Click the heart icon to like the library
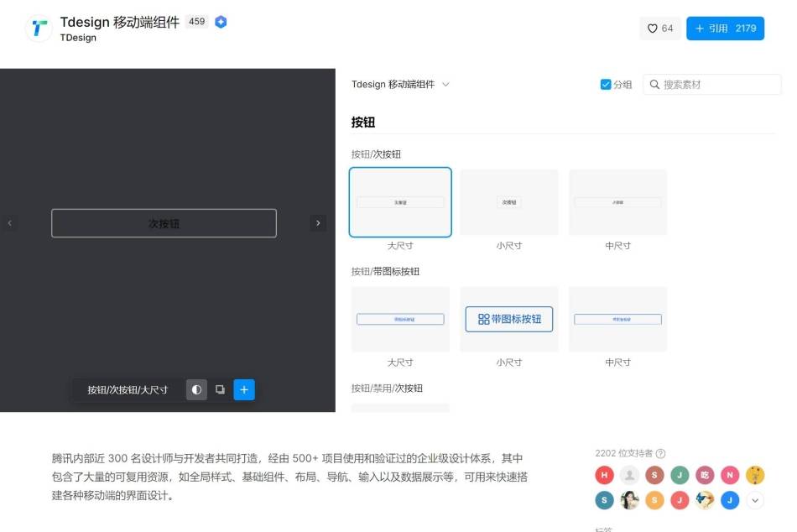The width and height of the screenshot is (797, 532). (x=652, y=28)
